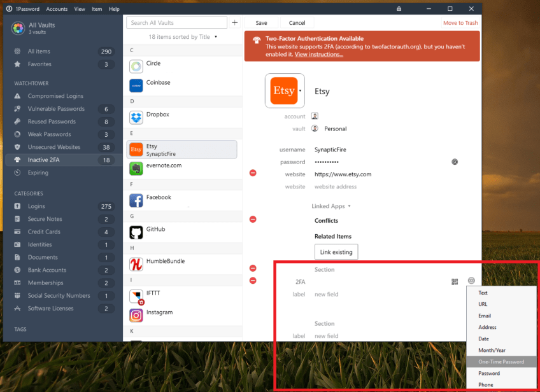Screen dimensions: 540x392
Task: Click the password generator icon
Action: [455, 162]
